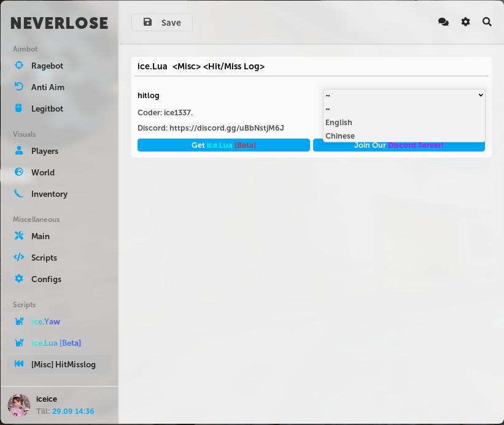The width and height of the screenshot is (504, 425).
Task: Select English from the dropdown
Action: pyautogui.click(x=338, y=122)
